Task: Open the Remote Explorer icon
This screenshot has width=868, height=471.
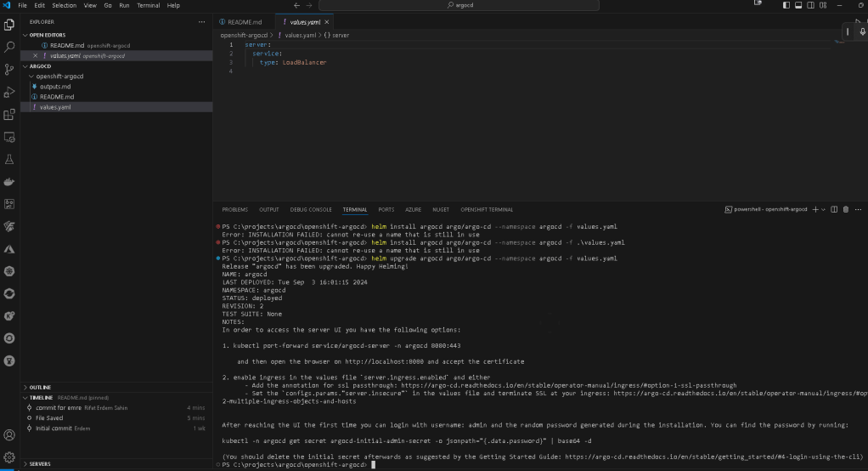Action: click(x=9, y=137)
